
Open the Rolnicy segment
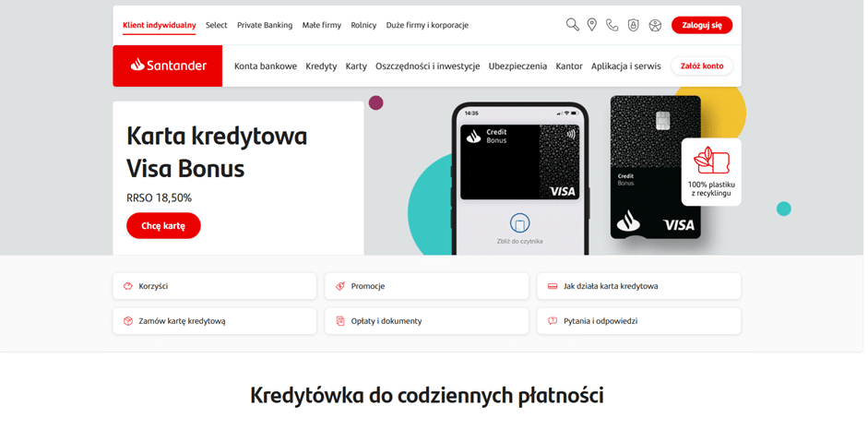pyautogui.click(x=363, y=25)
